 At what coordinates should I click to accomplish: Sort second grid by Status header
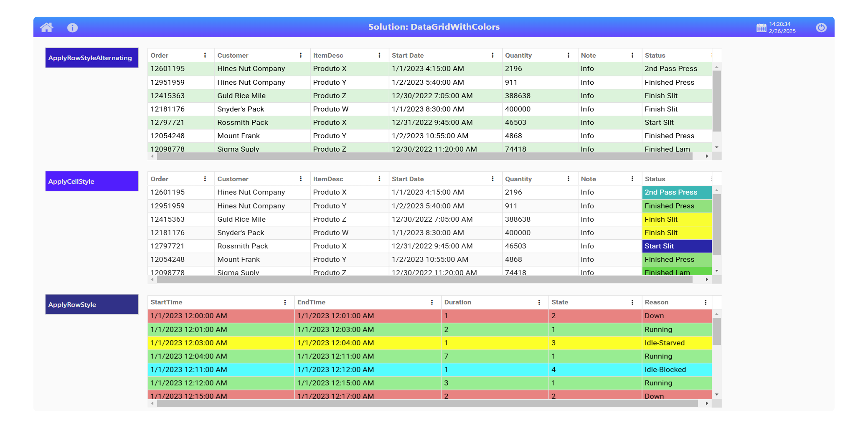click(655, 179)
